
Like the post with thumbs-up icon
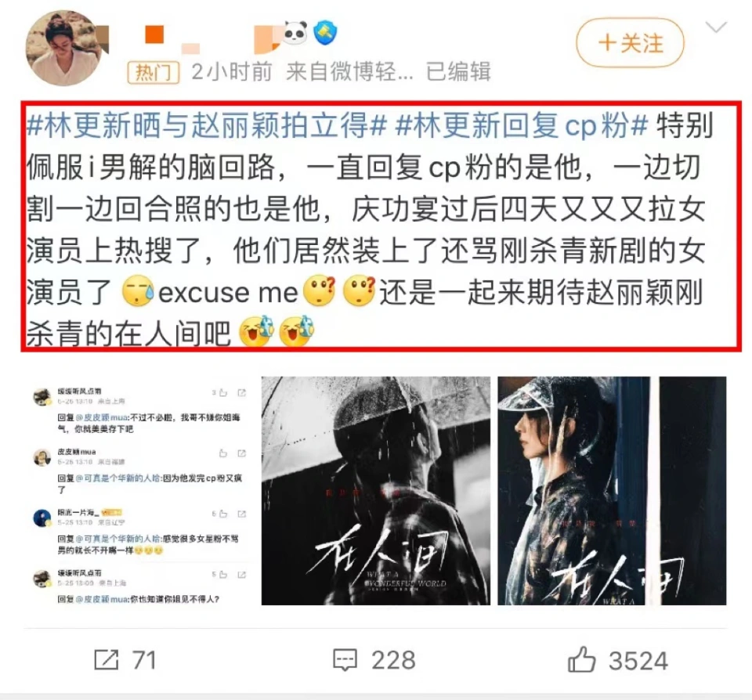pos(581,660)
